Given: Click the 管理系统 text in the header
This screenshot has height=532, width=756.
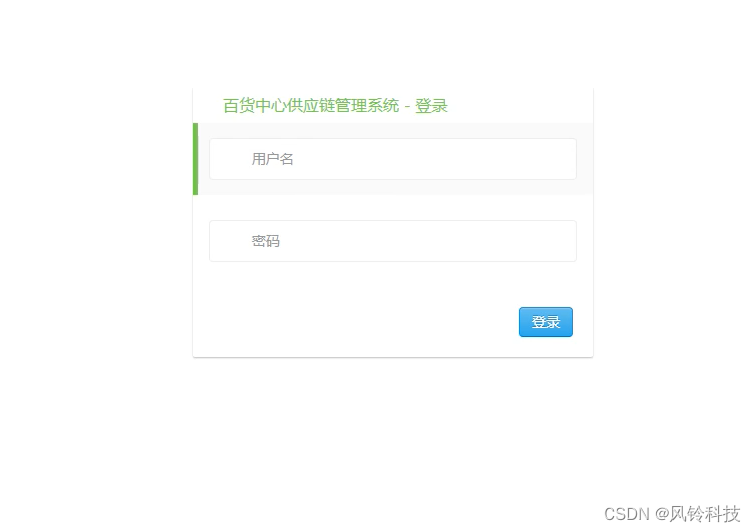Looking at the screenshot, I should coord(367,106).
